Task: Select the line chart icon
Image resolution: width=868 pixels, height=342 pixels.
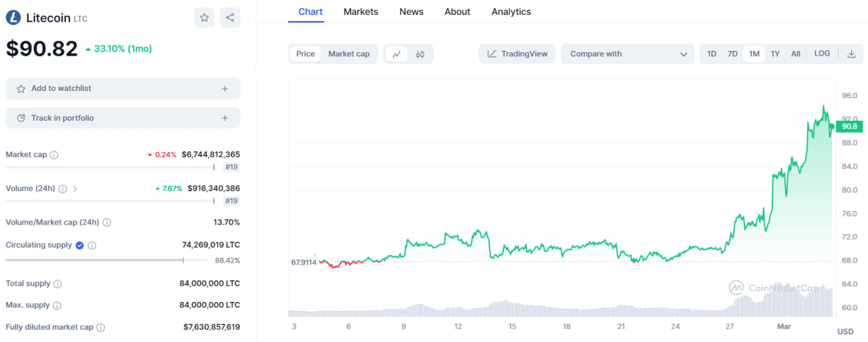Action: 397,54
